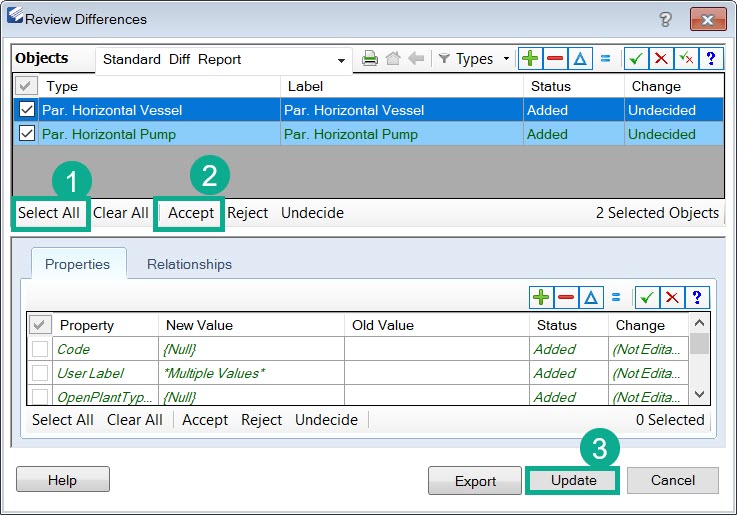Click the title bar help question icon

coord(665,19)
